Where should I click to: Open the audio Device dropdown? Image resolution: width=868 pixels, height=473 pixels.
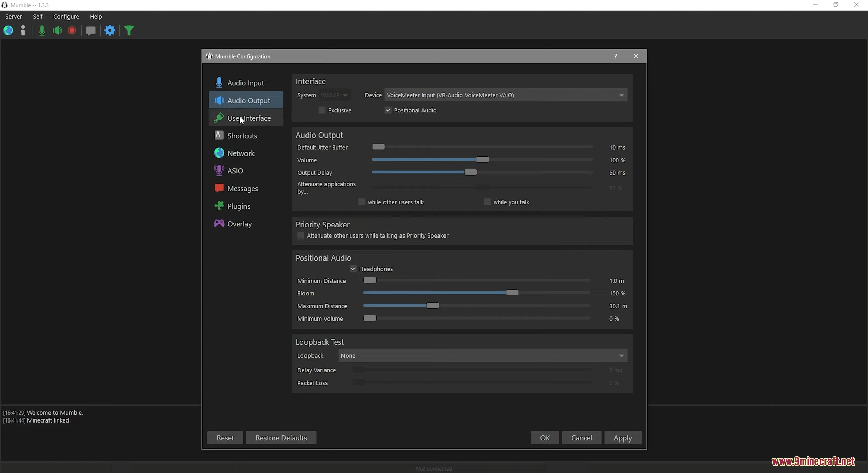(621, 95)
